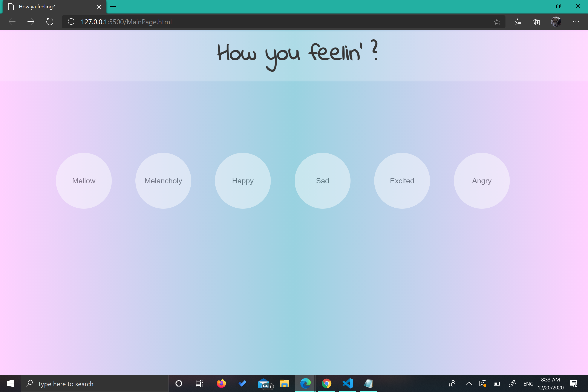Reload the page with refresh icon

pyautogui.click(x=50, y=22)
